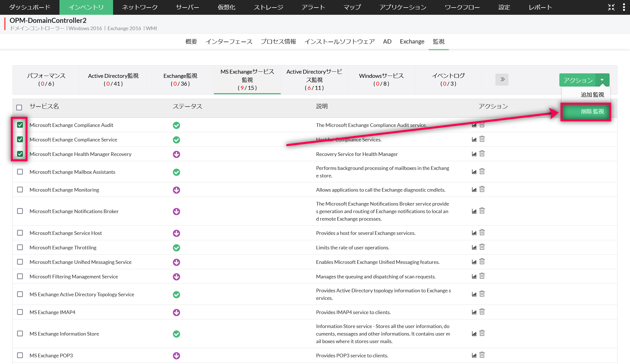Uncheck Microsoft Exchange Compliance Audit checkbox
The width and height of the screenshot is (630, 364).
(x=20, y=125)
